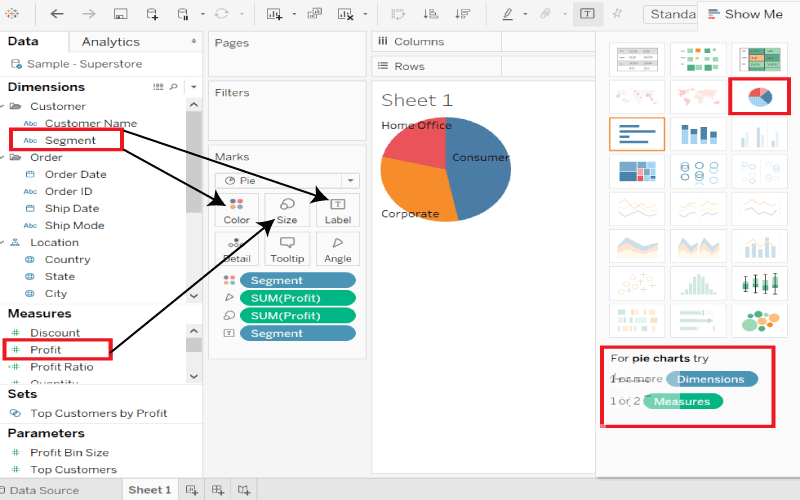Click the Size button in Marks card
Image resolution: width=800 pixels, height=500 pixels.
coord(287,211)
